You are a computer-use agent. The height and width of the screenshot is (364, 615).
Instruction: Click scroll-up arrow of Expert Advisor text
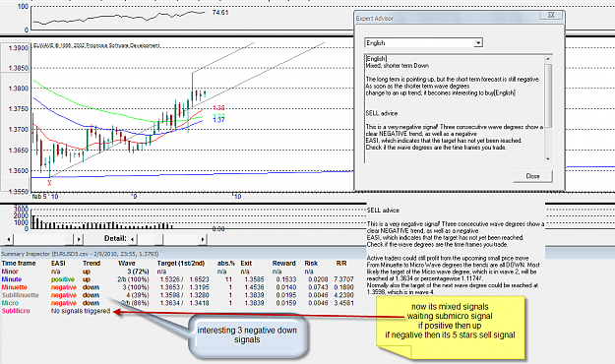pyautogui.click(x=548, y=59)
